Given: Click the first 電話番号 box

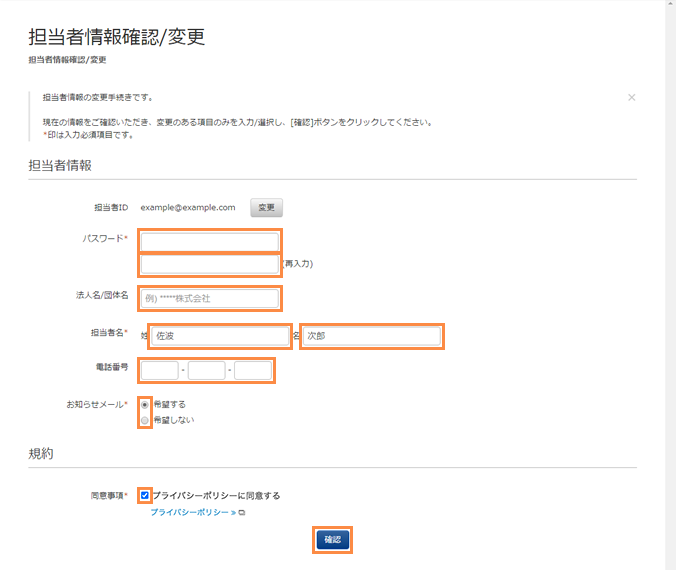Looking at the screenshot, I should point(160,370).
